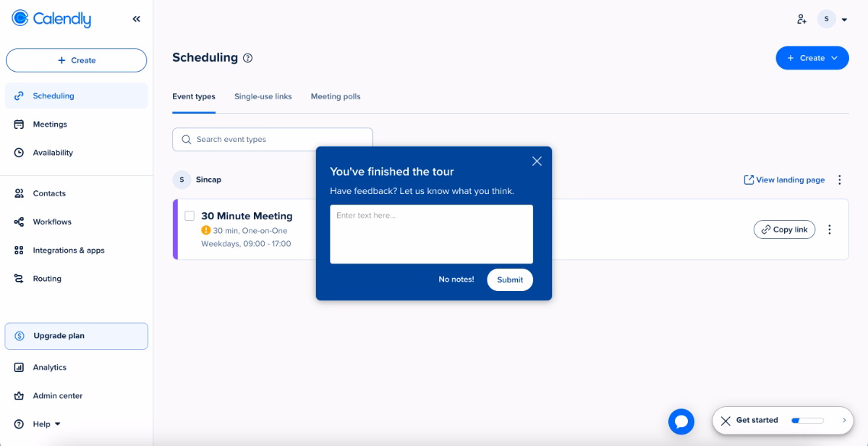Select the 30 Minute Meeting checkbox
This screenshot has height=446, width=868.
(x=190, y=215)
